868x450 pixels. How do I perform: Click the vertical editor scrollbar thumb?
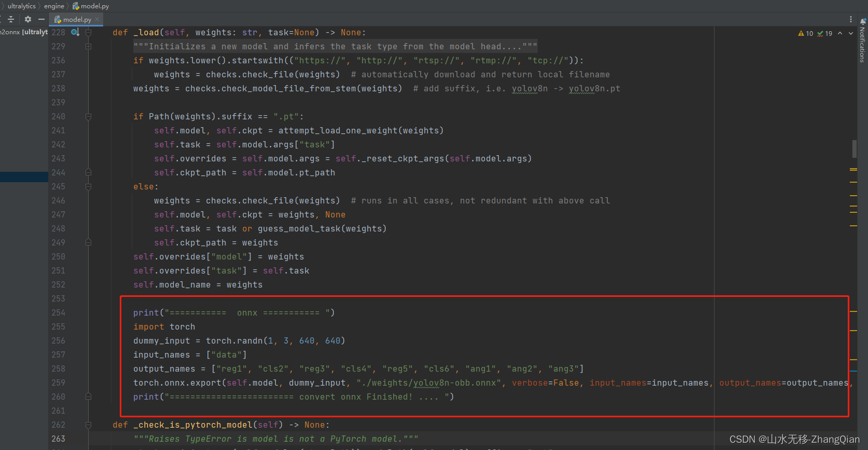point(854,148)
